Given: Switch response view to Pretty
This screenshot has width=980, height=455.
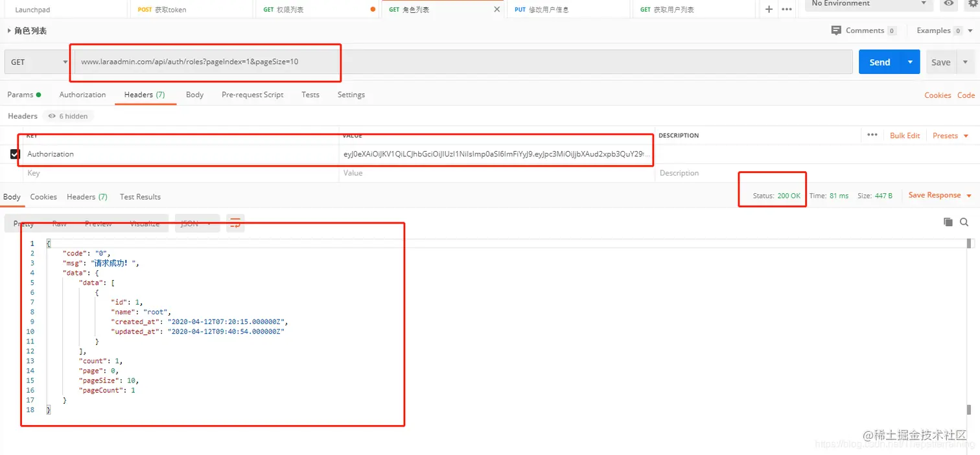Looking at the screenshot, I should pos(23,224).
